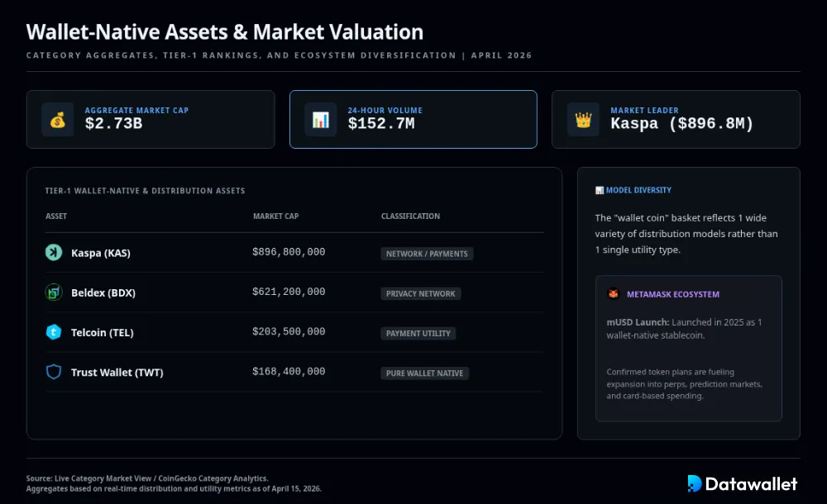The width and height of the screenshot is (827, 504).
Task: Click the PAYMENT UTILITY tag
Action: coord(418,333)
